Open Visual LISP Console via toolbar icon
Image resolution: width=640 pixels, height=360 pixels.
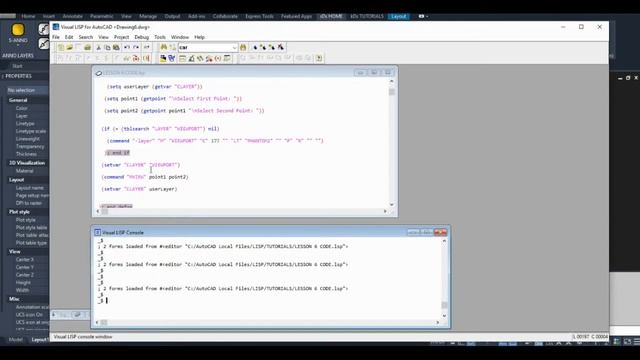[182, 58]
